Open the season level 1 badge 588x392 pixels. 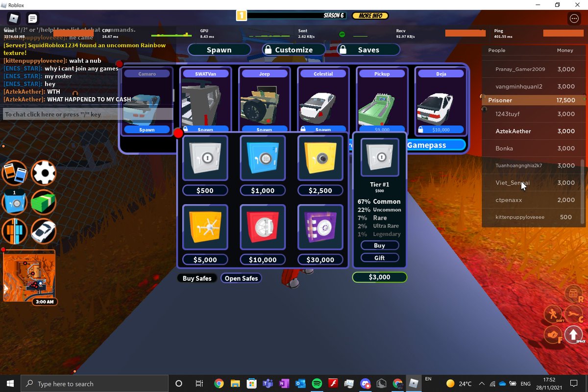pos(241,16)
